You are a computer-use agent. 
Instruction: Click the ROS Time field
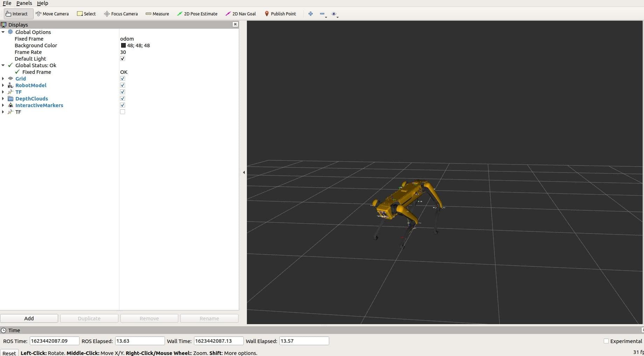click(x=54, y=341)
